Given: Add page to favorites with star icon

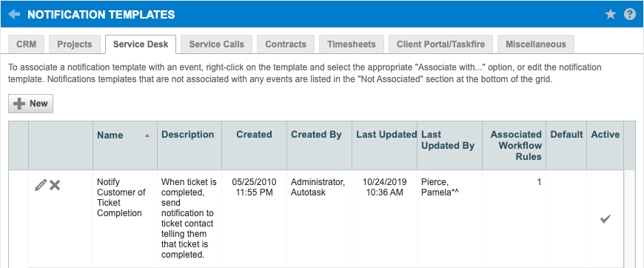Looking at the screenshot, I should click(x=611, y=15).
